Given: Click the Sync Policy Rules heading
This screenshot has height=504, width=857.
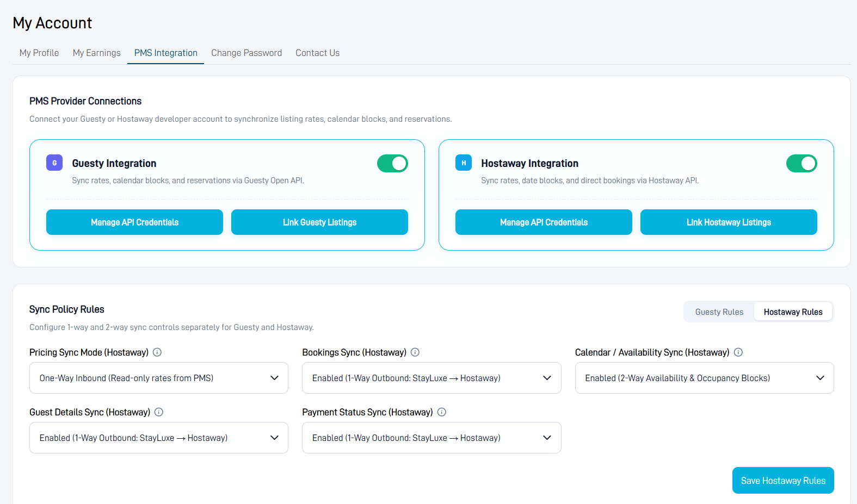Looking at the screenshot, I should (x=67, y=309).
